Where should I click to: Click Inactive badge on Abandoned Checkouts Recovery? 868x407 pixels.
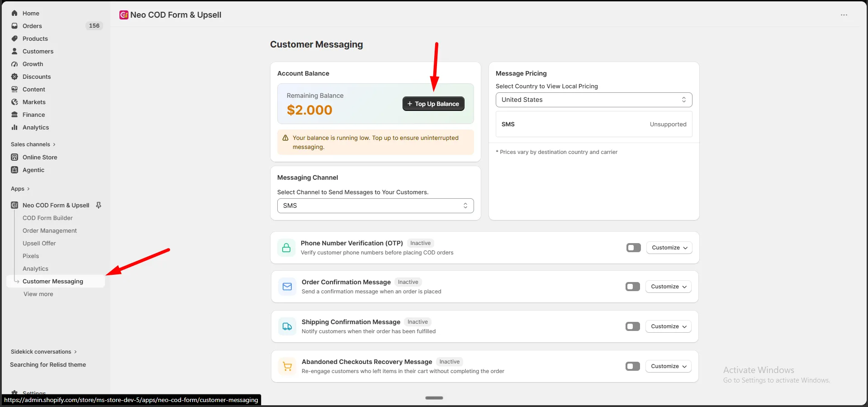pyautogui.click(x=450, y=362)
